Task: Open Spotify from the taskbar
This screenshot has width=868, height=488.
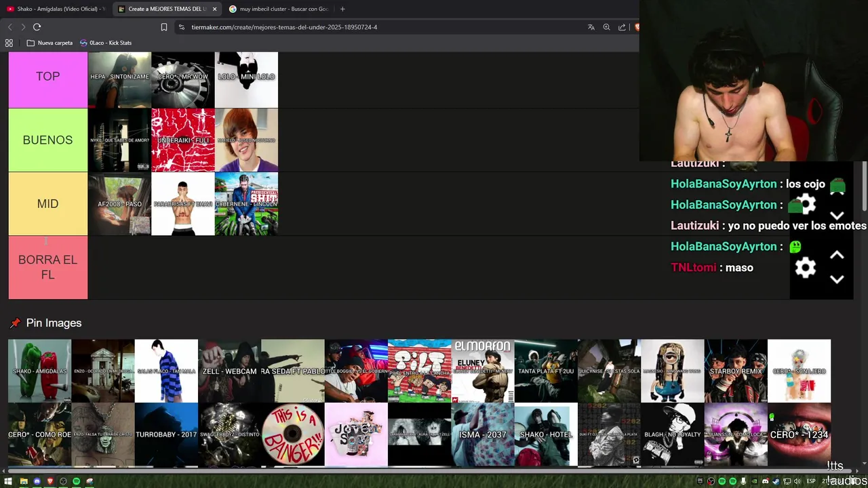Action: [76, 481]
